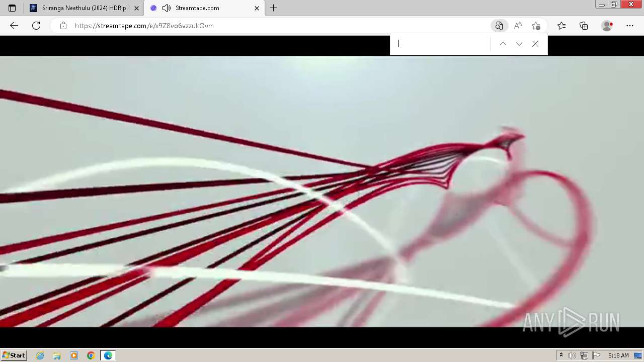
Task: Switch to the Sriranga Neethulu (2024) HDRip tab
Action: (x=84, y=8)
